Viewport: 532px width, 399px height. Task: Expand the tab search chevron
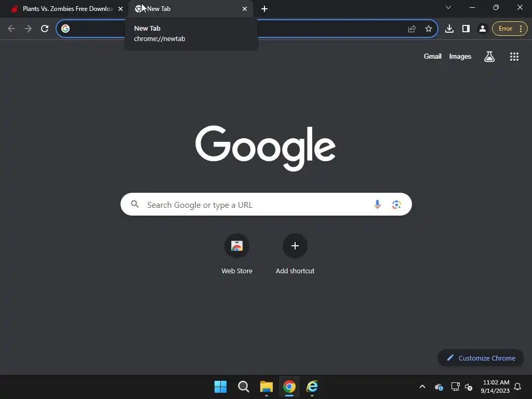click(448, 7)
